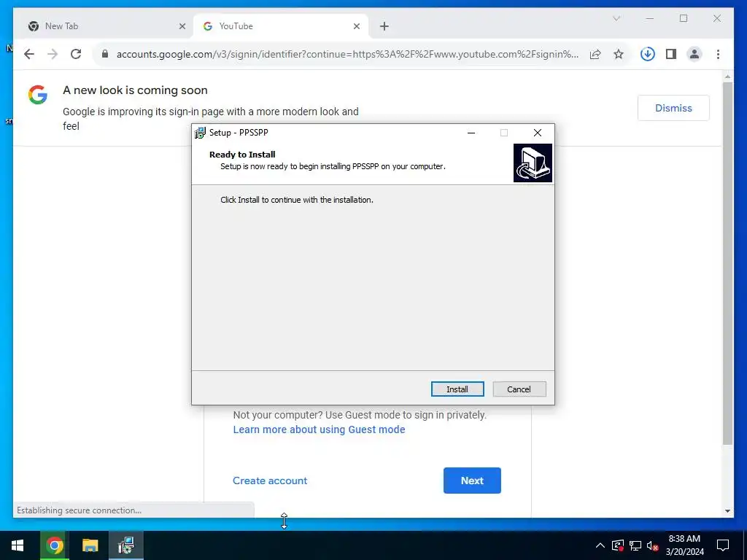The image size is (747, 560).
Task: Open the Chrome tab search chevron
Action: tap(616, 18)
